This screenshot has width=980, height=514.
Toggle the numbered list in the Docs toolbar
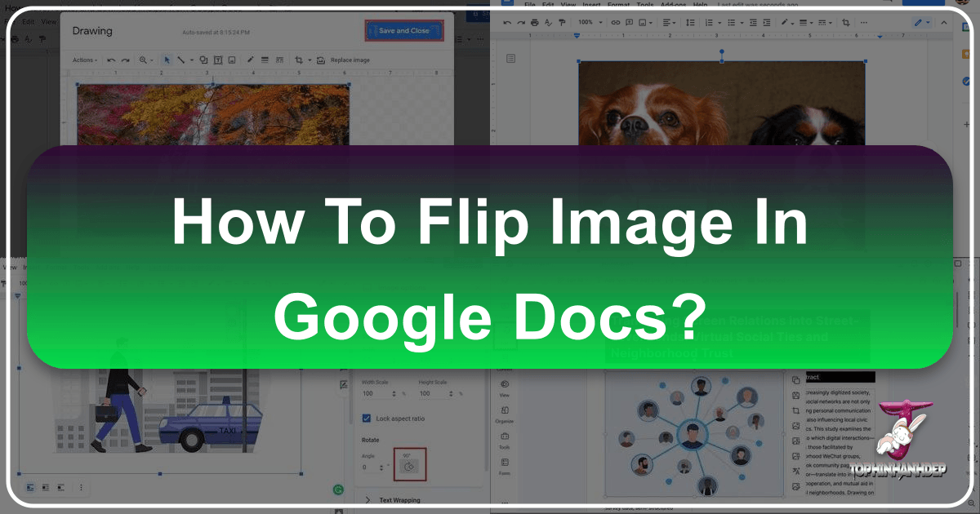pos(710,22)
